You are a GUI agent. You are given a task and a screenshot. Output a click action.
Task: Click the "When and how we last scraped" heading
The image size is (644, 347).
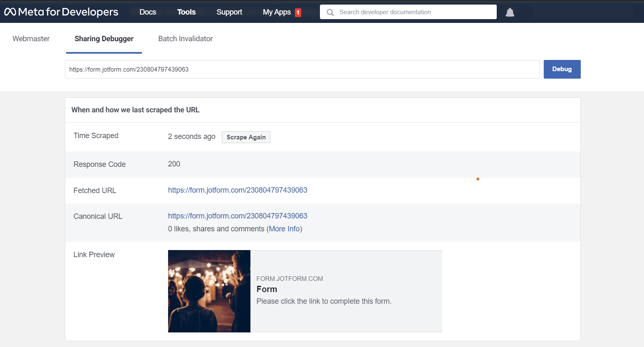click(x=135, y=110)
